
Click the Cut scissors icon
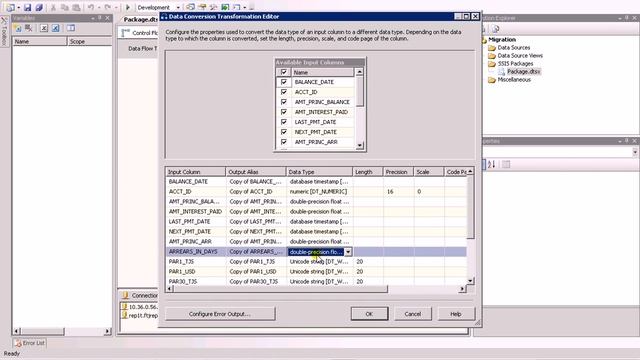[x=53, y=7]
